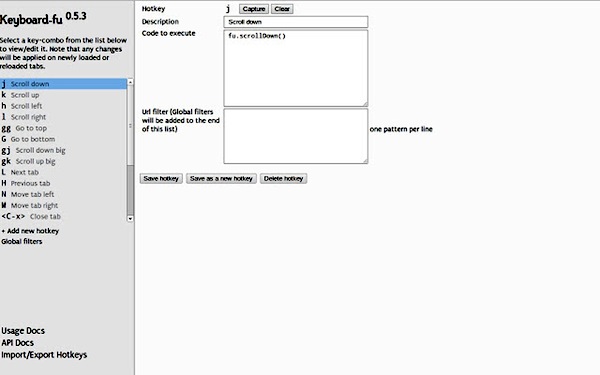This screenshot has height=375, width=600.
Task: Select the 'gg Go to top' hotkey
Action: pyautogui.click(x=64, y=128)
